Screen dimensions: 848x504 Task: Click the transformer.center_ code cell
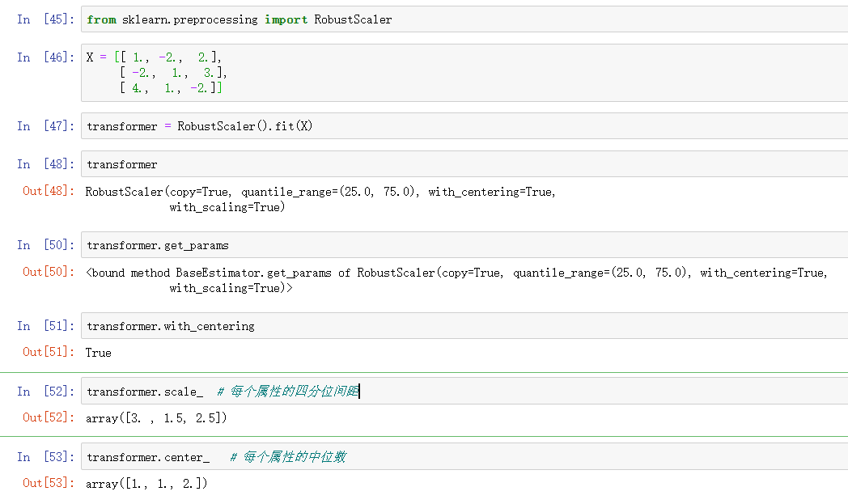click(464, 456)
